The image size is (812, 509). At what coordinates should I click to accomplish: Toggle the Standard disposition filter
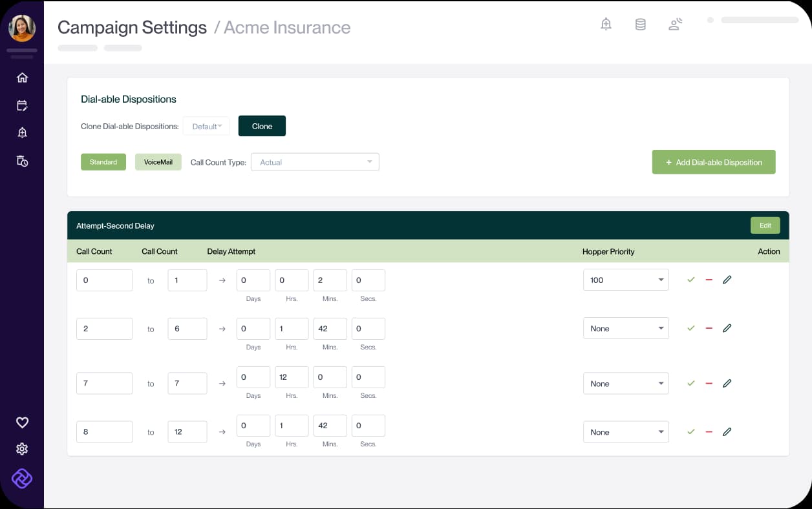tap(103, 162)
